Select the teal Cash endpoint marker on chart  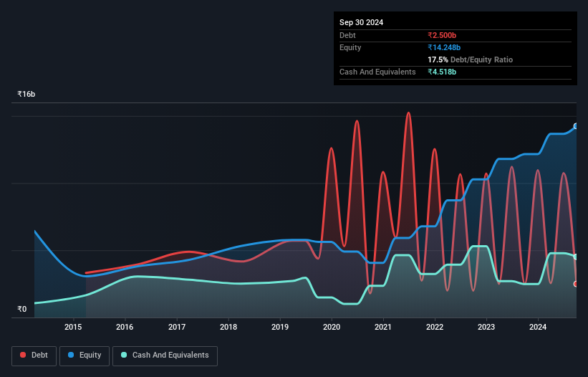[x=576, y=257]
